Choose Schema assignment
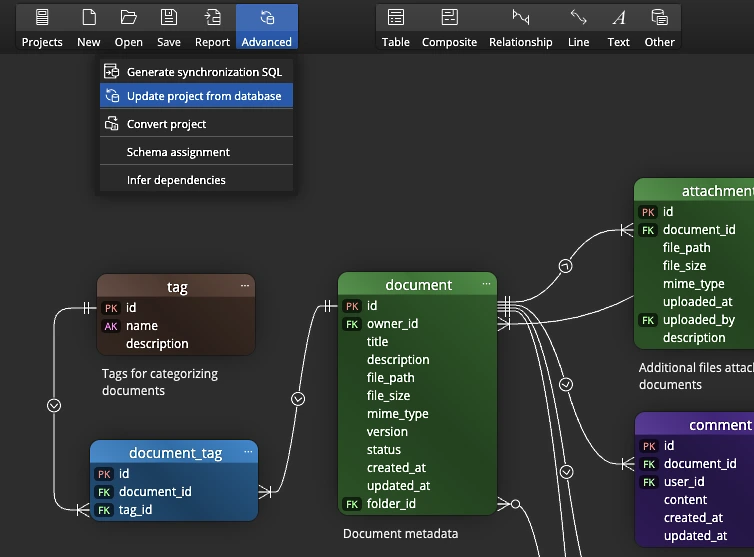754x557 pixels. click(x=196, y=152)
